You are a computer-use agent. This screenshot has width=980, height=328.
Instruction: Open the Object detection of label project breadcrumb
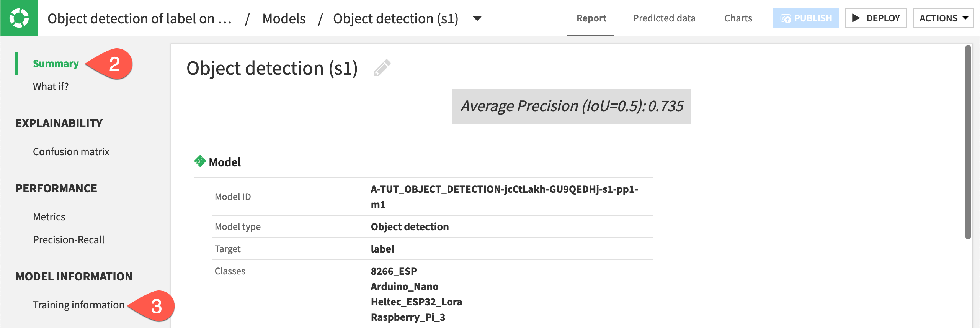pyautogui.click(x=140, y=18)
